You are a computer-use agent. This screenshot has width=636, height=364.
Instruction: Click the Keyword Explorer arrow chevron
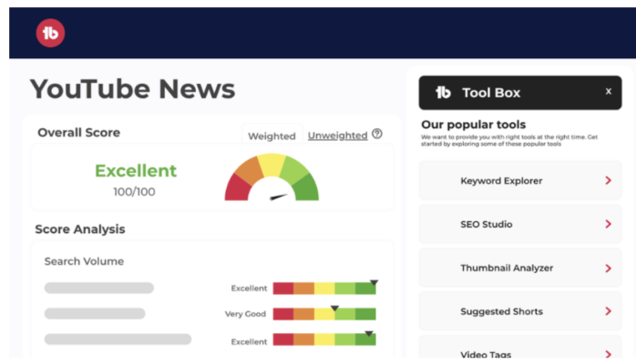click(x=608, y=180)
